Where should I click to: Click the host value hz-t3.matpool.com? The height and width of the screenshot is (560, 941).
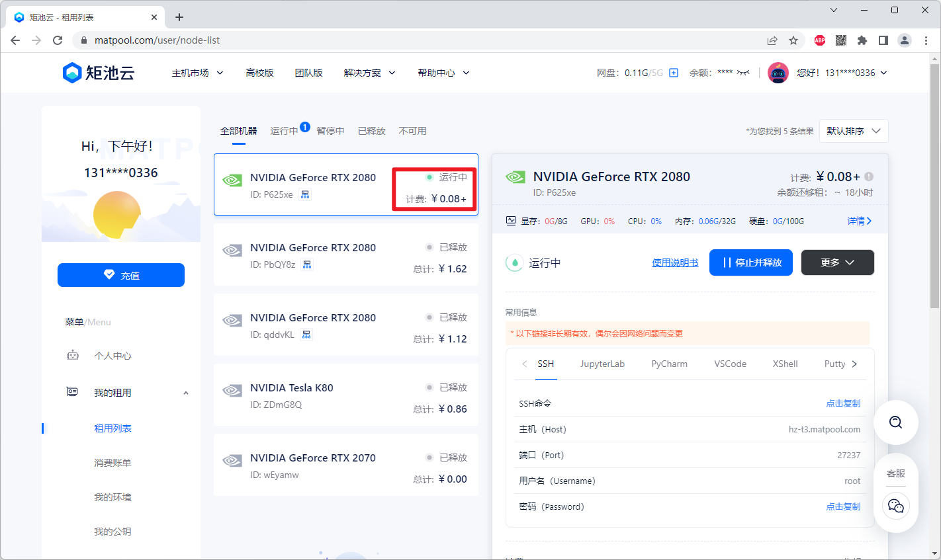click(x=825, y=429)
